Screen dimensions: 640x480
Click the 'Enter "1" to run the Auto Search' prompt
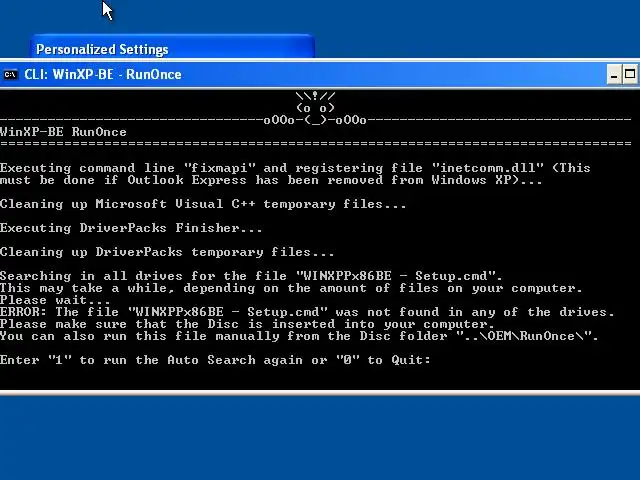tap(215, 360)
